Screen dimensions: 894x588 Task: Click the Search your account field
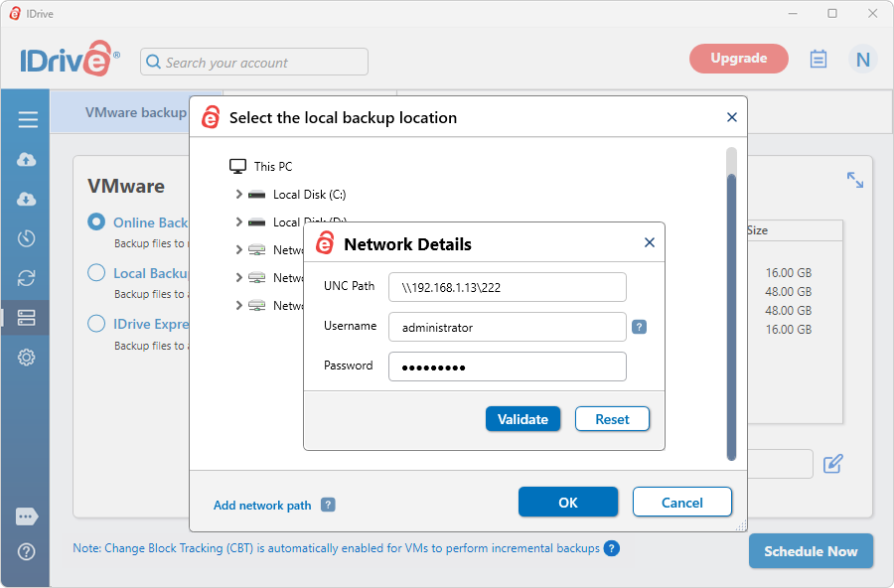pos(254,62)
